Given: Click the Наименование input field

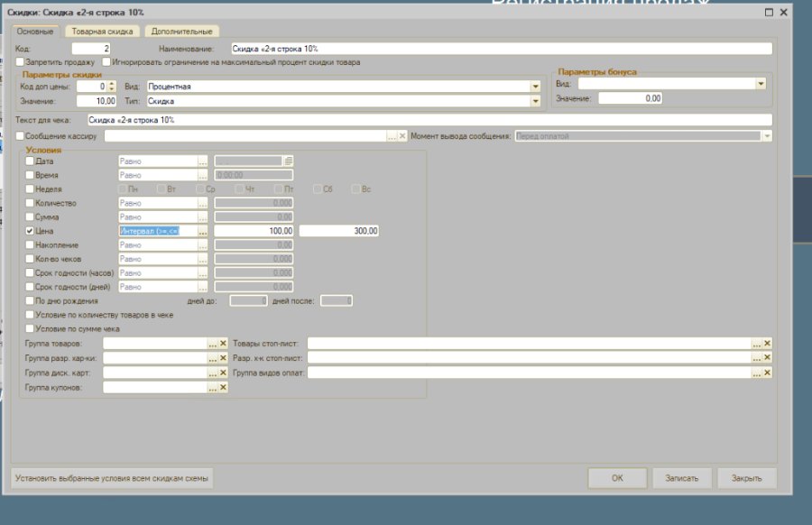Looking at the screenshot, I should coord(502,49).
